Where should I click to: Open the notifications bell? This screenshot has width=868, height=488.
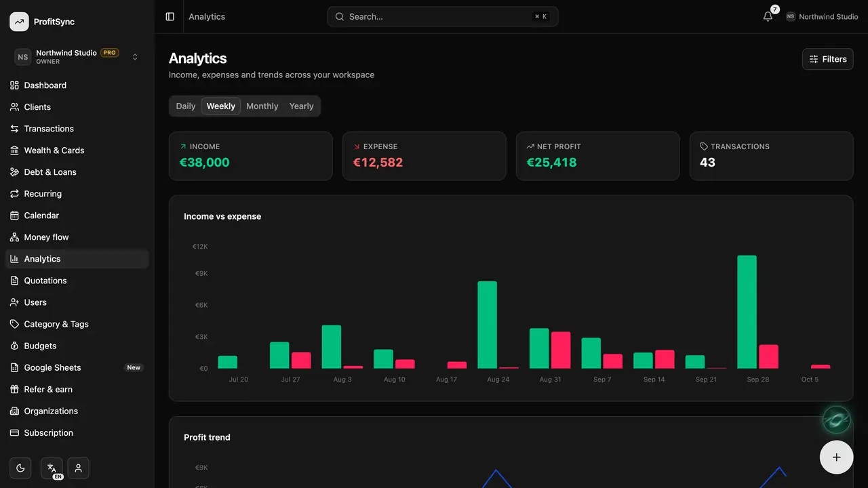coord(768,16)
